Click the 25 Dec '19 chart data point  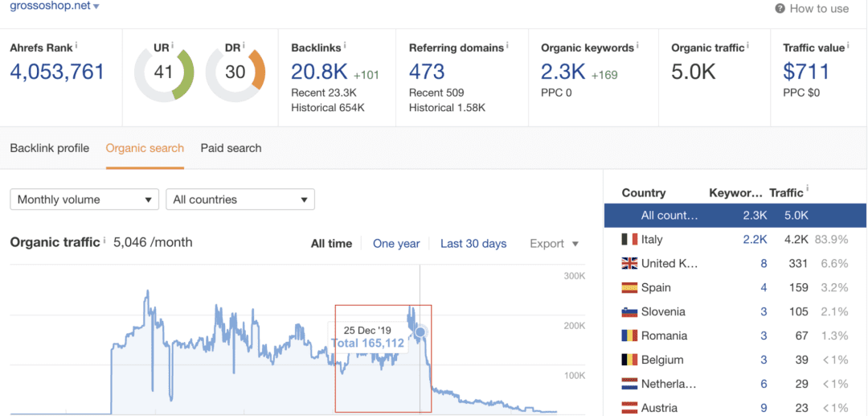(x=420, y=332)
